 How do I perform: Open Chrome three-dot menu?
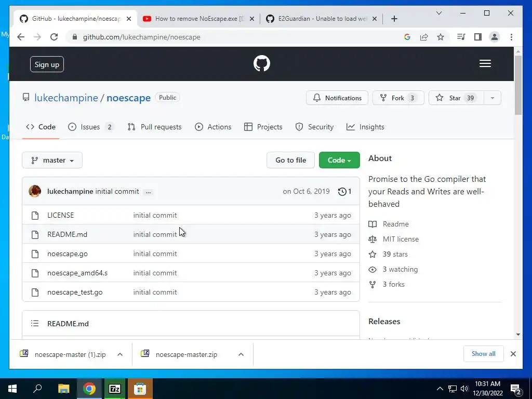(x=511, y=37)
